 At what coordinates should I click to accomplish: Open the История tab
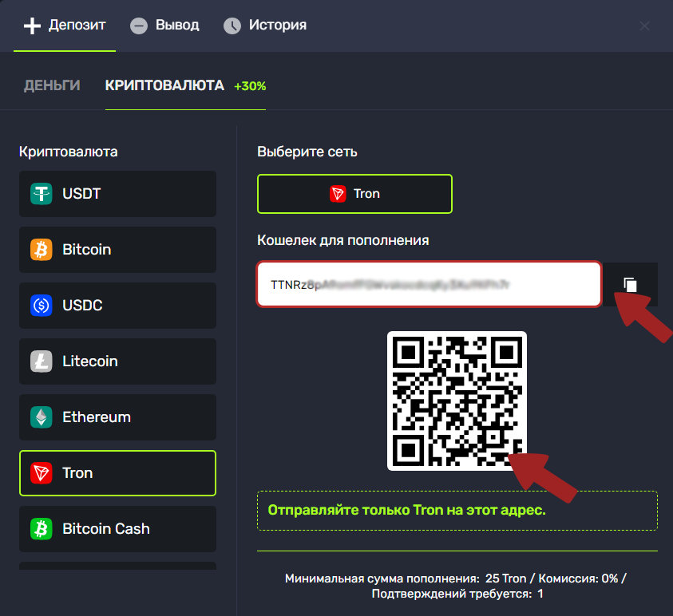[x=265, y=26]
